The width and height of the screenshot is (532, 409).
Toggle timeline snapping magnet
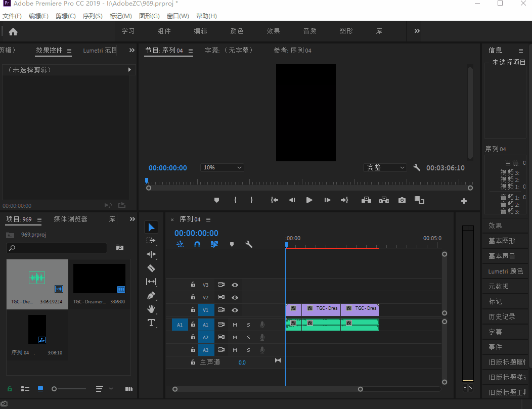coord(197,244)
